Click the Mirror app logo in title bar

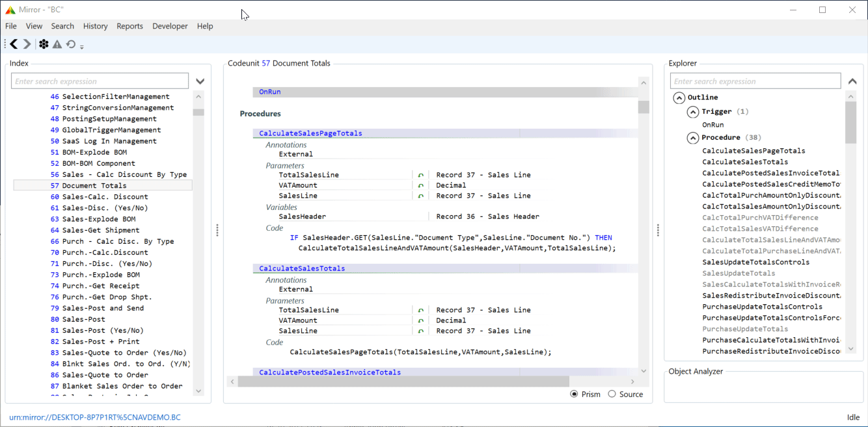coord(10,10)
